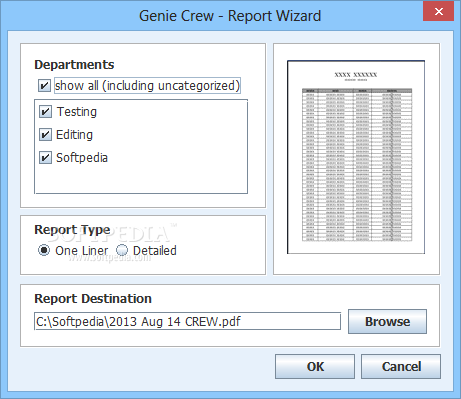Viewport: 461px width, 399px height.
Task: Click the Departments heading text
Action: click(x=74, y=65)
